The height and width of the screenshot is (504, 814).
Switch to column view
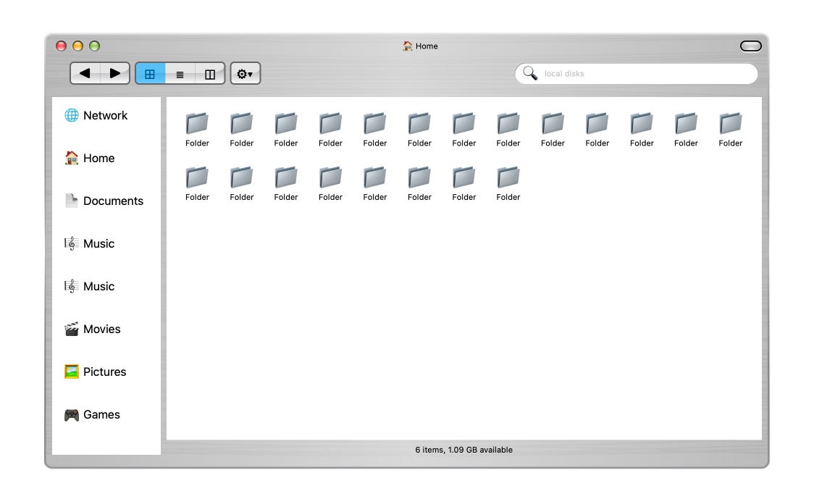[210, 74]
